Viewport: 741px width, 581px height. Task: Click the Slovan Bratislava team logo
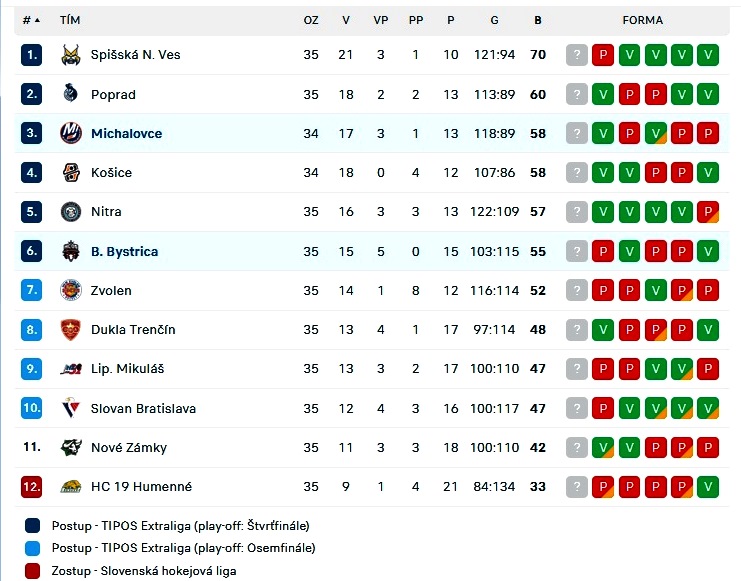tap(71, 408)
